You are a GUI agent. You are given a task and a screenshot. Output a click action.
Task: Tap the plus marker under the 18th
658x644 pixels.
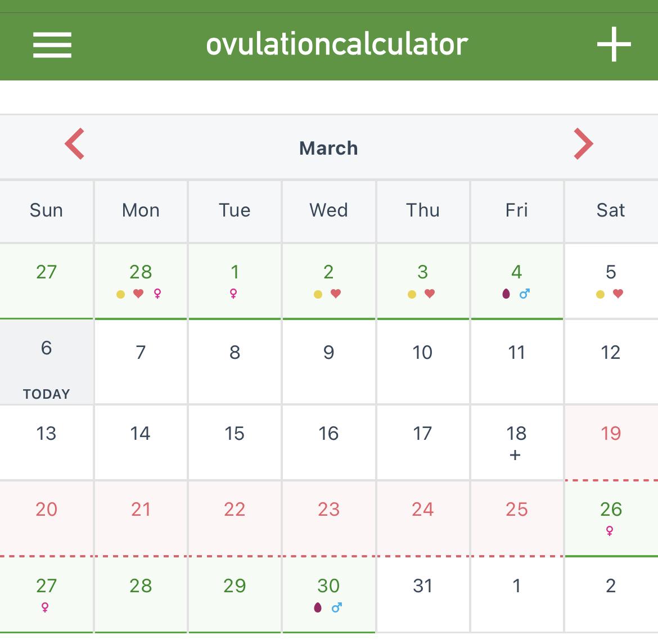515,455
